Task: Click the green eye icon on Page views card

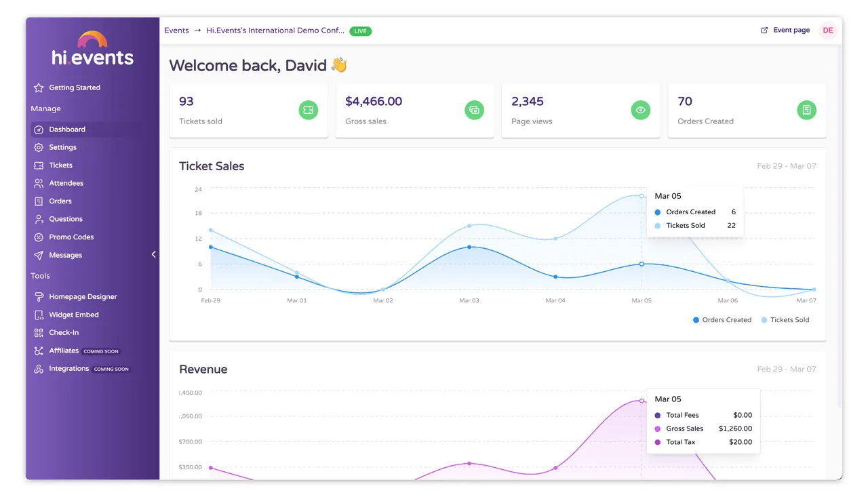Action: point(641,110)
